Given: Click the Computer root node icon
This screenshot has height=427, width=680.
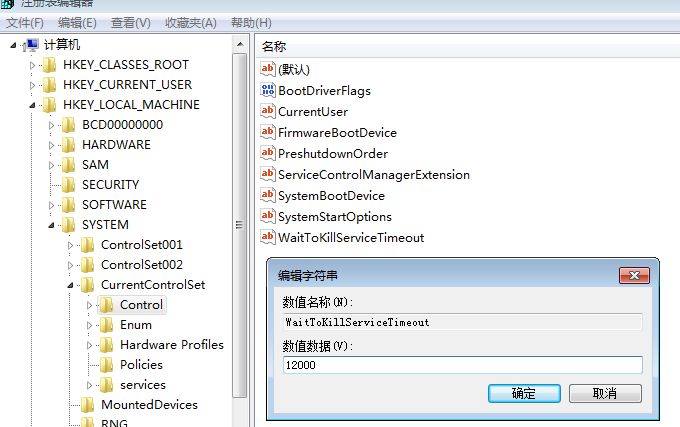Looking at the screenshot, I should point(32,45).
